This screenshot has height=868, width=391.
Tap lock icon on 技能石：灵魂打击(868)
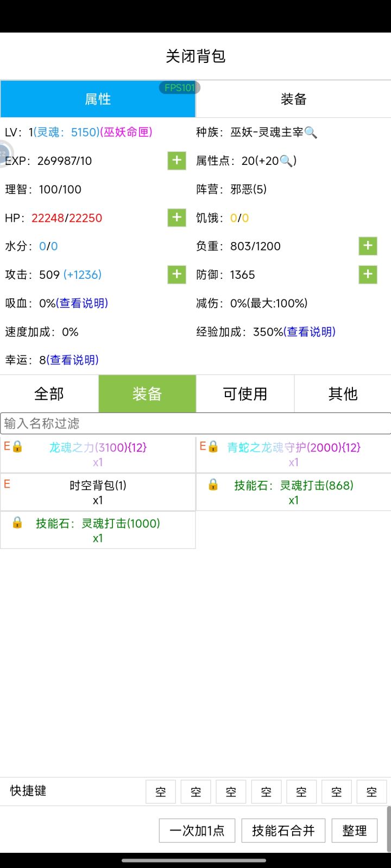pyautogui.click(x=213, y=484)
